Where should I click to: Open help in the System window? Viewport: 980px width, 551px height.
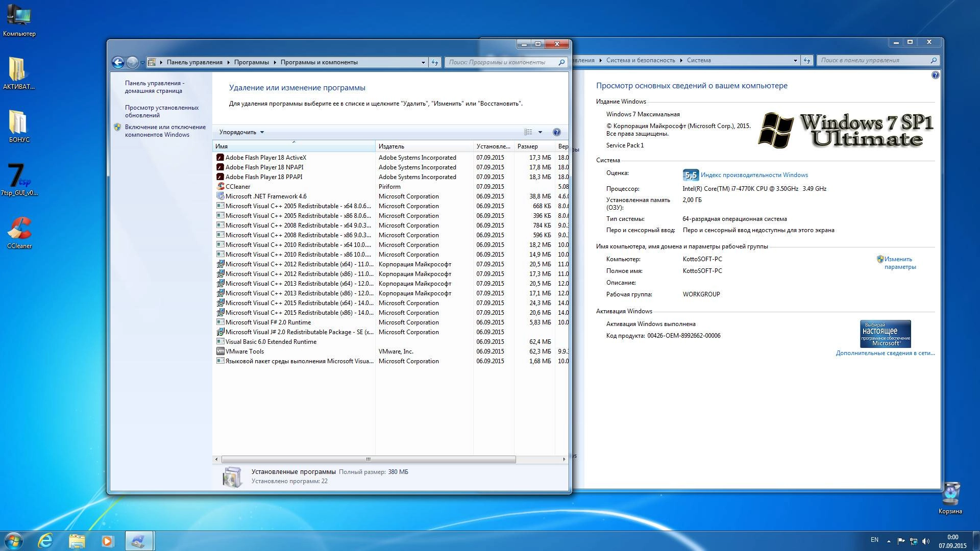935,75
